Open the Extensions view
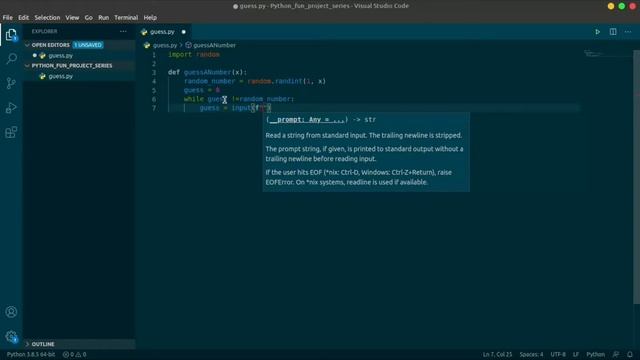The height and width of the screenshot is (360, 640). pos(11,132)
